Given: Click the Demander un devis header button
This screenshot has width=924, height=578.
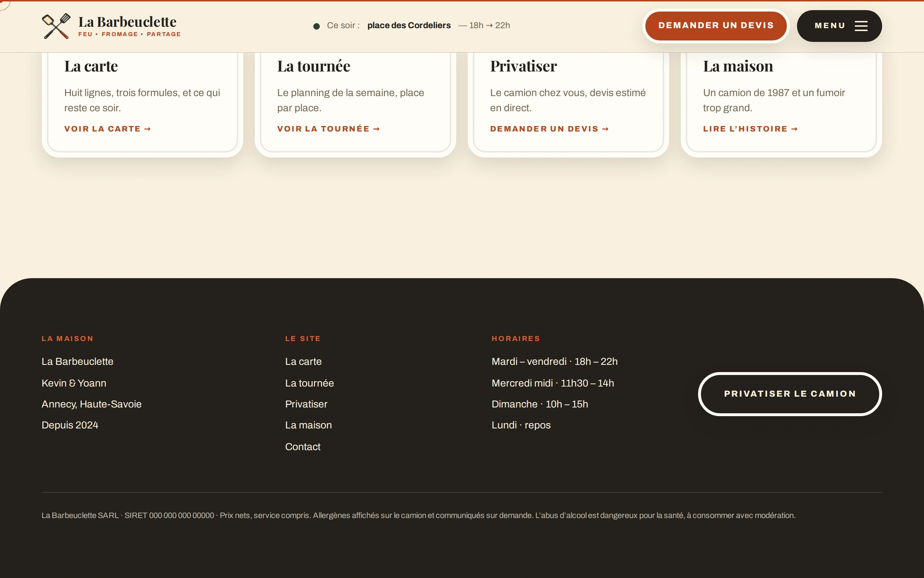Looking at the screenshot, I should (x=716, y=26).
